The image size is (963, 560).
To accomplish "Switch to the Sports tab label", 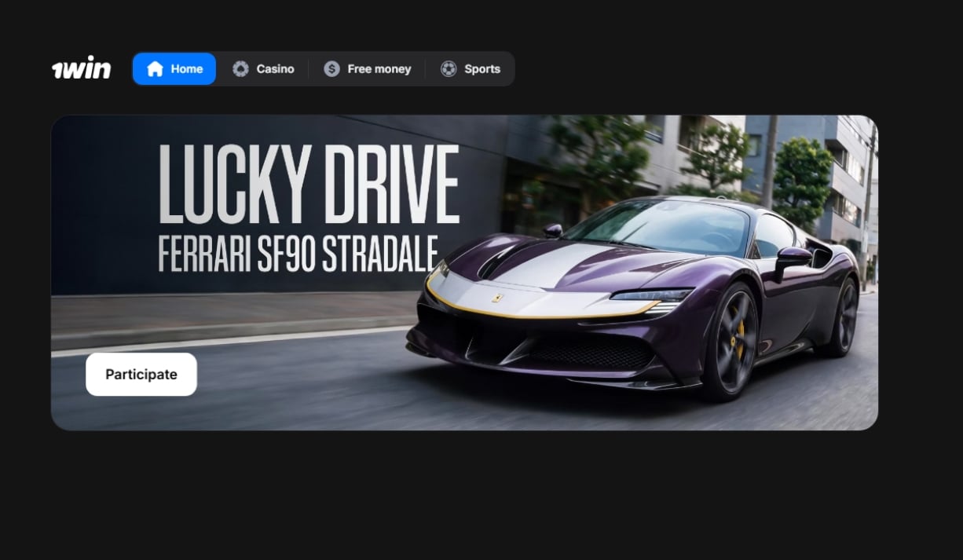I will [482, 69].
